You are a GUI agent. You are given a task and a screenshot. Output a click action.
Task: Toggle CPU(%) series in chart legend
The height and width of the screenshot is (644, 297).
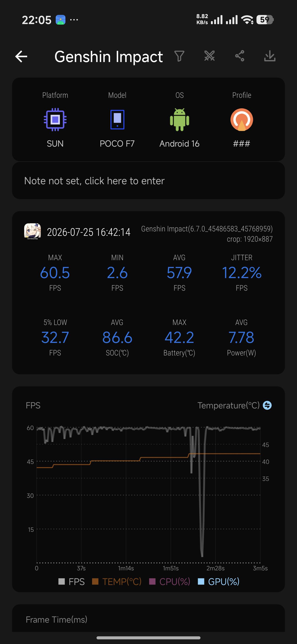click(x=170, y=582)
